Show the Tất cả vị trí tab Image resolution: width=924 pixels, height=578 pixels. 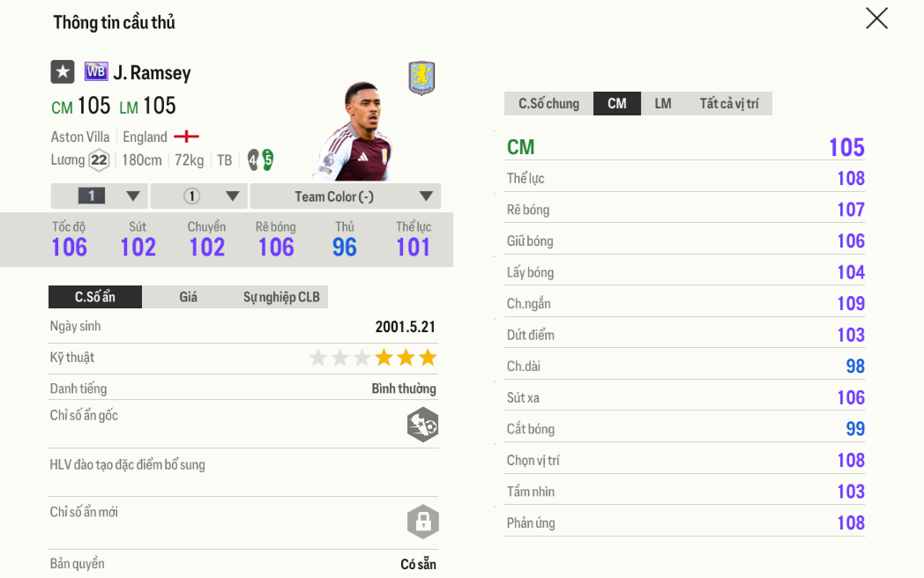pos(728,104)
